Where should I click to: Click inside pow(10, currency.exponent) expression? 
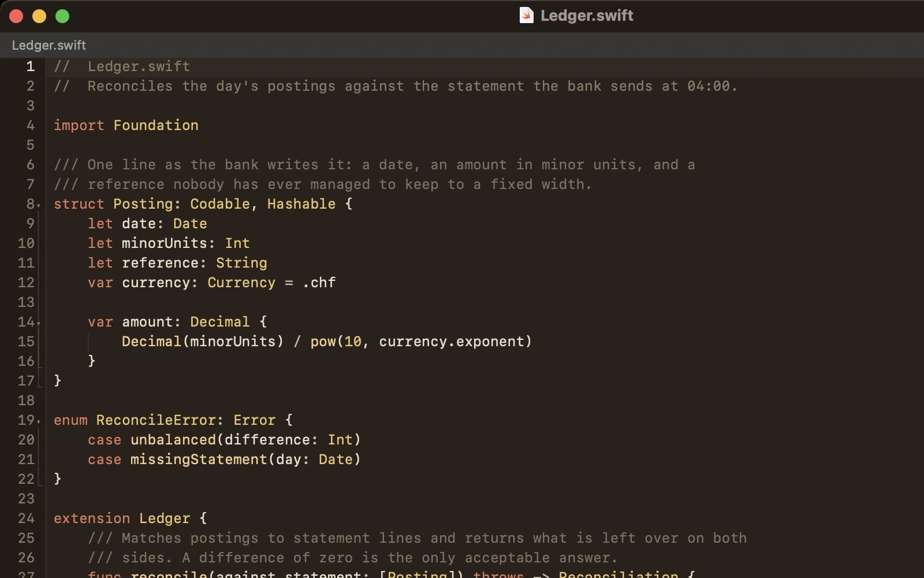click(x=421, y=342)
